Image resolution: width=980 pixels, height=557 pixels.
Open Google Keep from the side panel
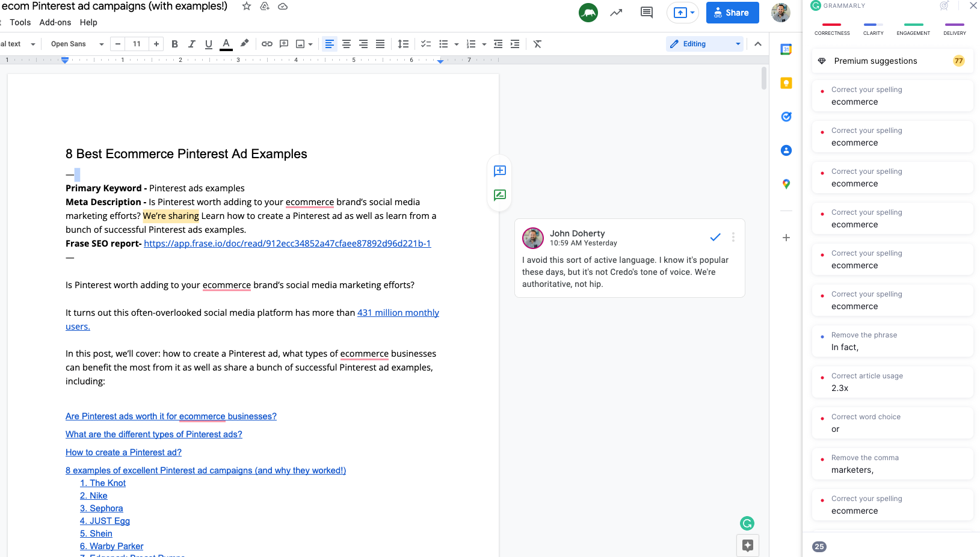pyautogui.click(x=786, y=82)
